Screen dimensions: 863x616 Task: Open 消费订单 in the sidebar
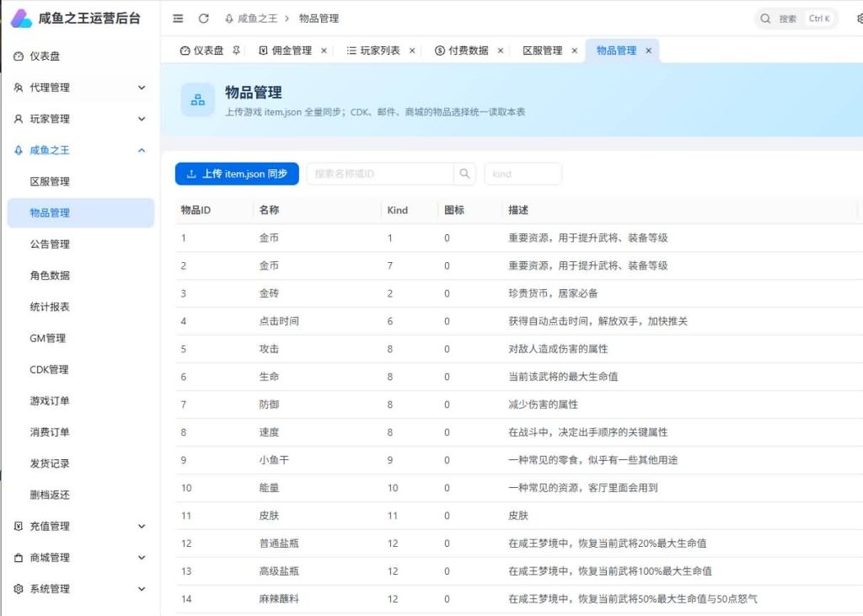[x=80, y=432]
